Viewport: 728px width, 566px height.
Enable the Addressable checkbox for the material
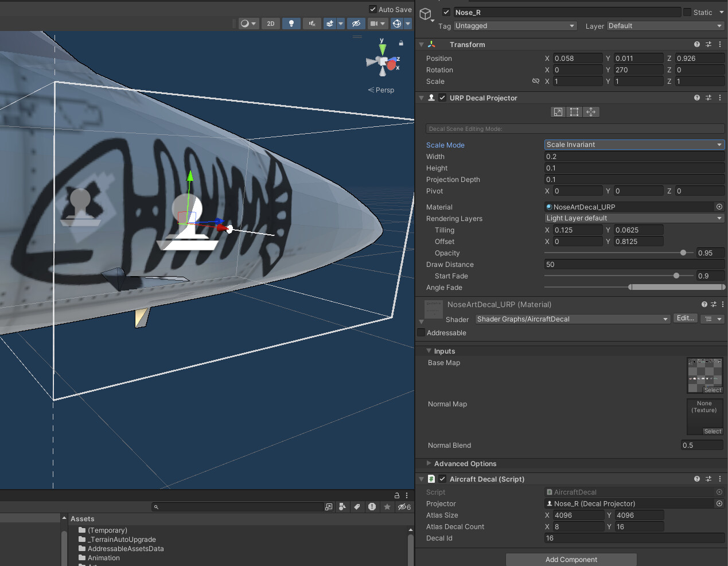click(421, 333)
